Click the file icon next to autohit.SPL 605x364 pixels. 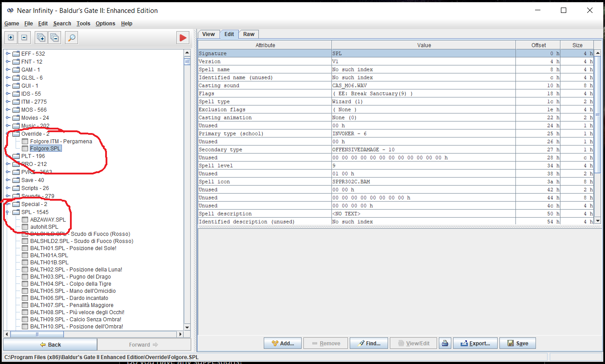[25, 227]
